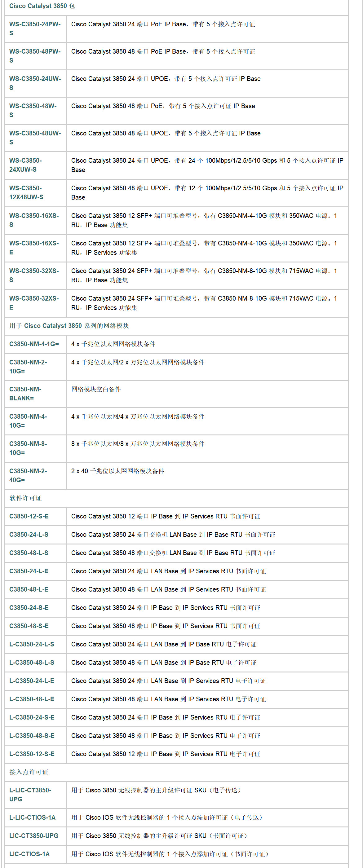
Task: Click the 用于 Cisco Catalyst 3850 系列的网络模块 heading
Action: 69,326
